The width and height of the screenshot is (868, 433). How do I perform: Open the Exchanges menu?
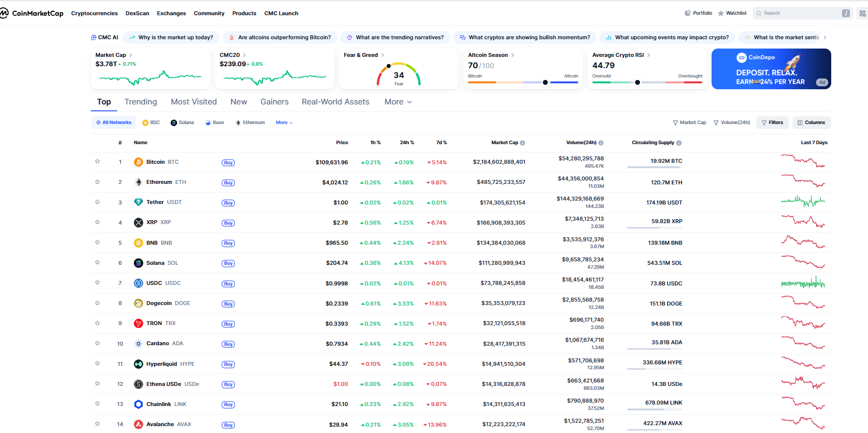171,13
